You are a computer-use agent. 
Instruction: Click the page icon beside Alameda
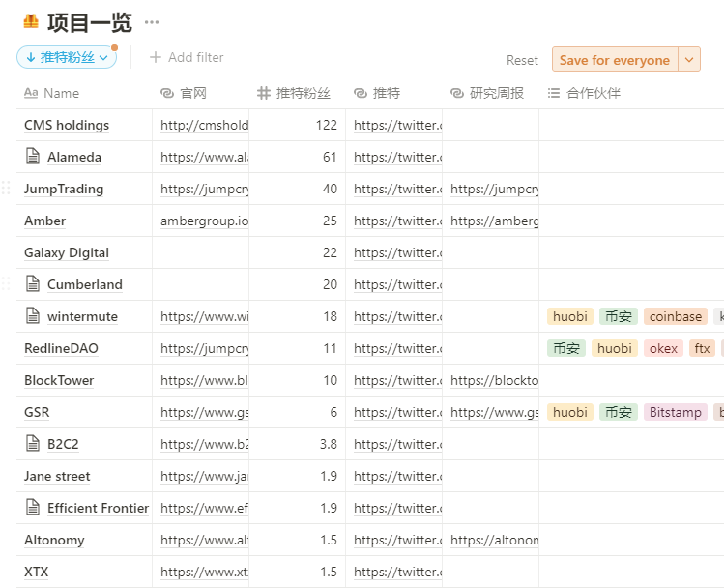point(33,156)
